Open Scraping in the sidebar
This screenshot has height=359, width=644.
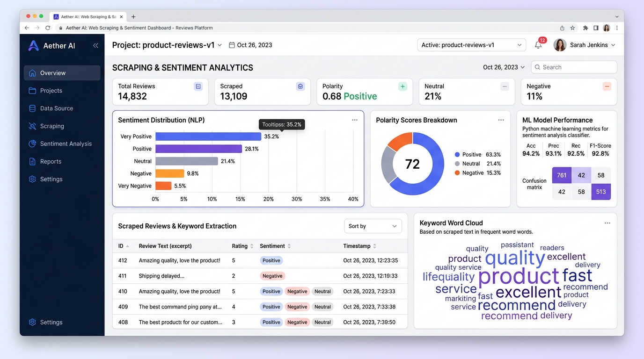pyautogui.click(x=62, y=126)
